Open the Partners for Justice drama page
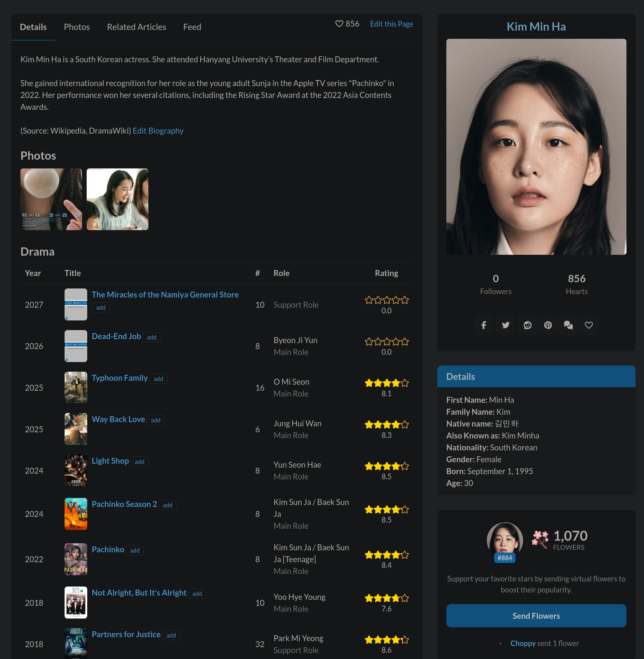Screen dimensions: 644x659 tap(126, 634)
